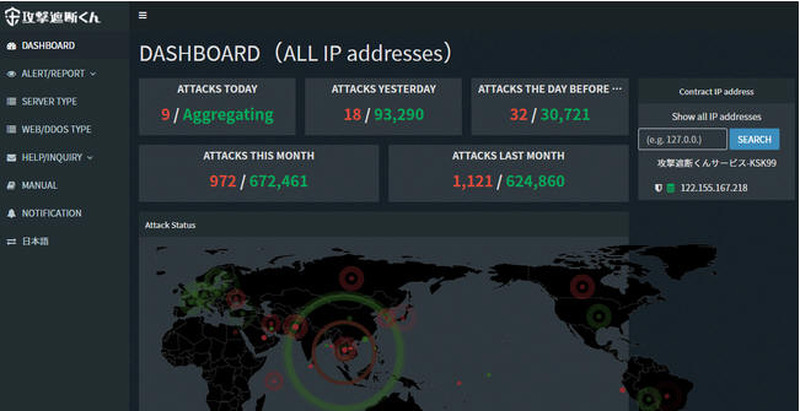This screenshot has height=411, width=800.
Task: Click the Dashboard gauge icon in sidebar
Action: point(11,46)
